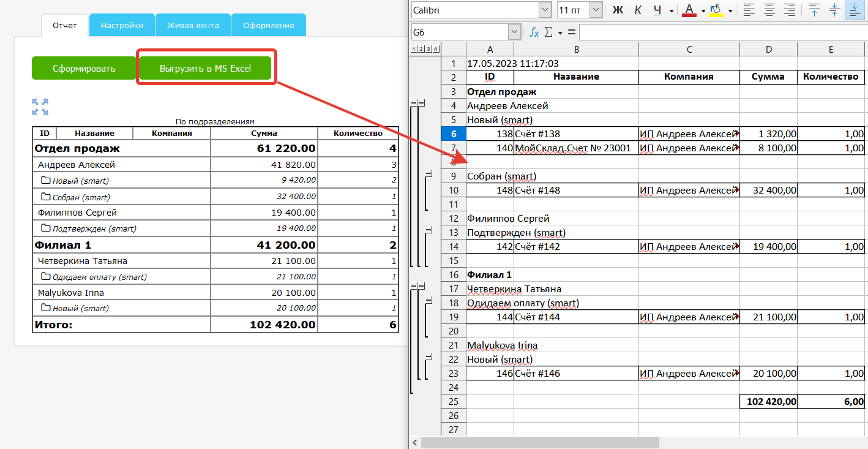Open the Function Wizard fx icon
The image size is (868, 449).
pyautogui.click(x=534, y=32)
